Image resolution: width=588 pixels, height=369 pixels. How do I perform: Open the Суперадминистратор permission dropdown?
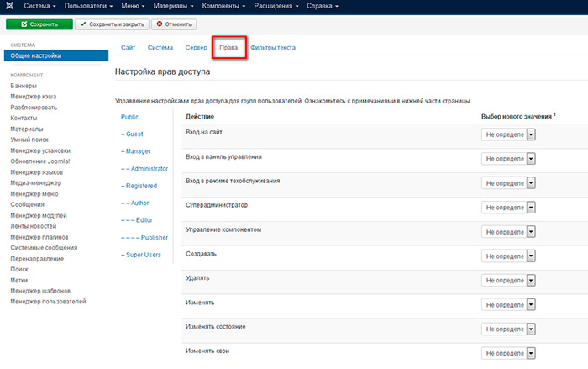pos(509,206)
